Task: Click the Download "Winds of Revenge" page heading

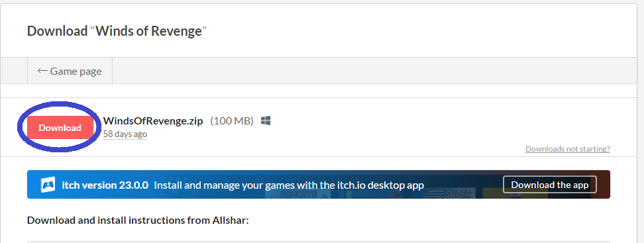Action: (117, 30)
